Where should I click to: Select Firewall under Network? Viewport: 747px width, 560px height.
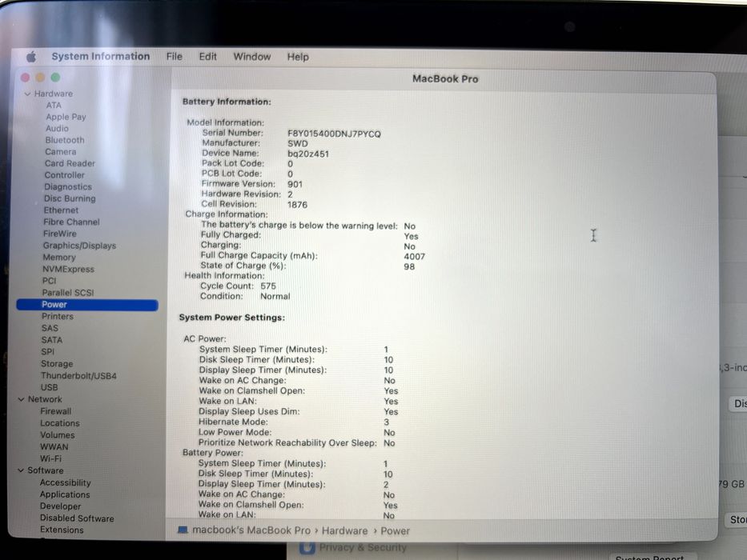[x=56, y=411]
